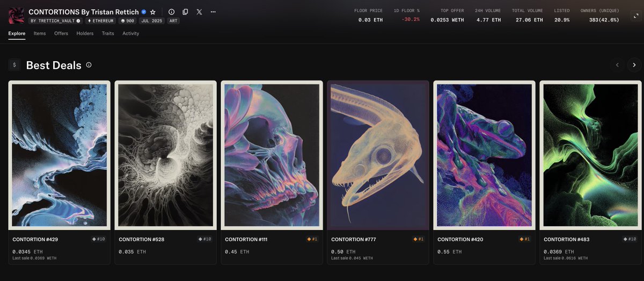This screenshot has width=644, height=281.
Task: Click rarity badge #10 on CONTORTION #528
Action: 204,239
